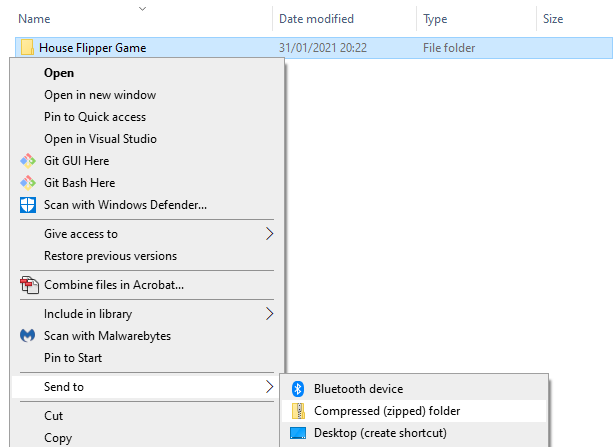Sort files by the Name column header

coord(34,19)
